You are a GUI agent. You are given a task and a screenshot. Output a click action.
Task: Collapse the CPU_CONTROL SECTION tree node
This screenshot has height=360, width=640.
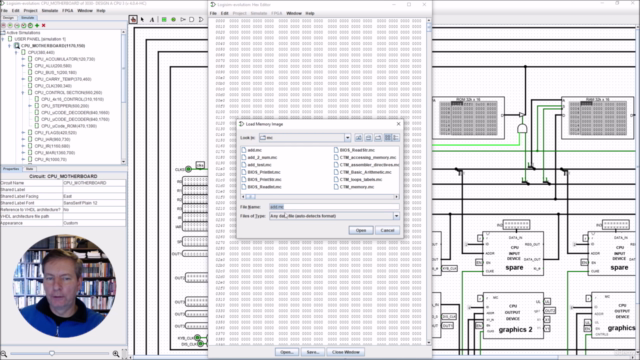click(23, 93)
